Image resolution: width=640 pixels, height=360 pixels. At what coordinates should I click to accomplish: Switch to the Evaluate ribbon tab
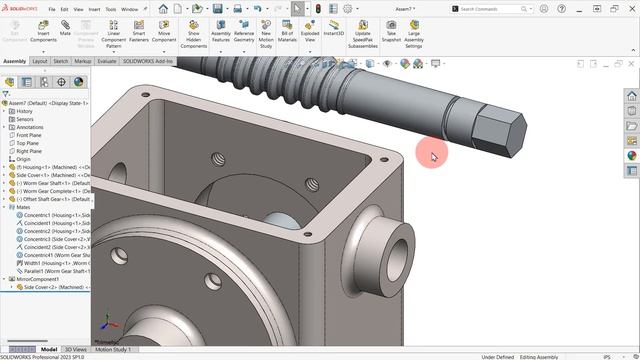(x=107, y=61)
